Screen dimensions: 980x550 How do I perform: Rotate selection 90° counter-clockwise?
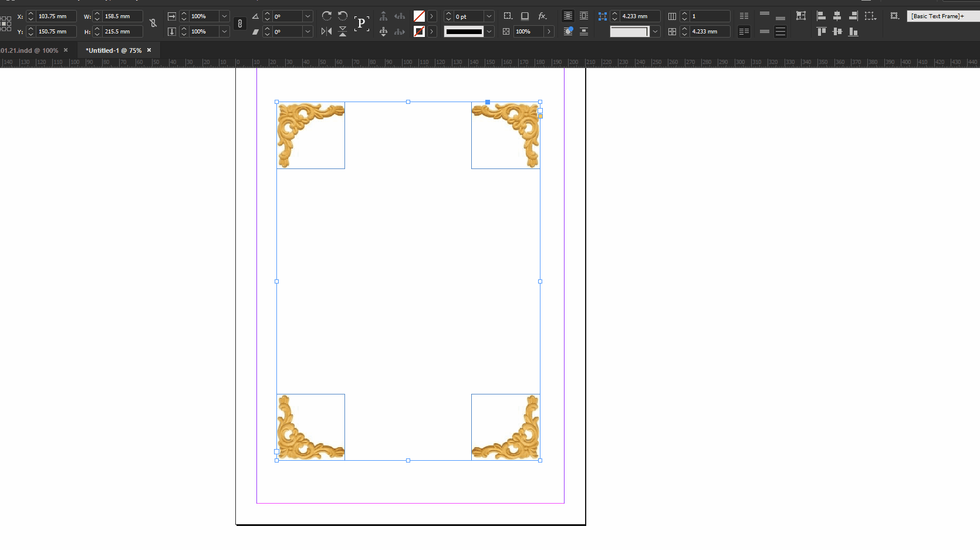tap(343, 16)
